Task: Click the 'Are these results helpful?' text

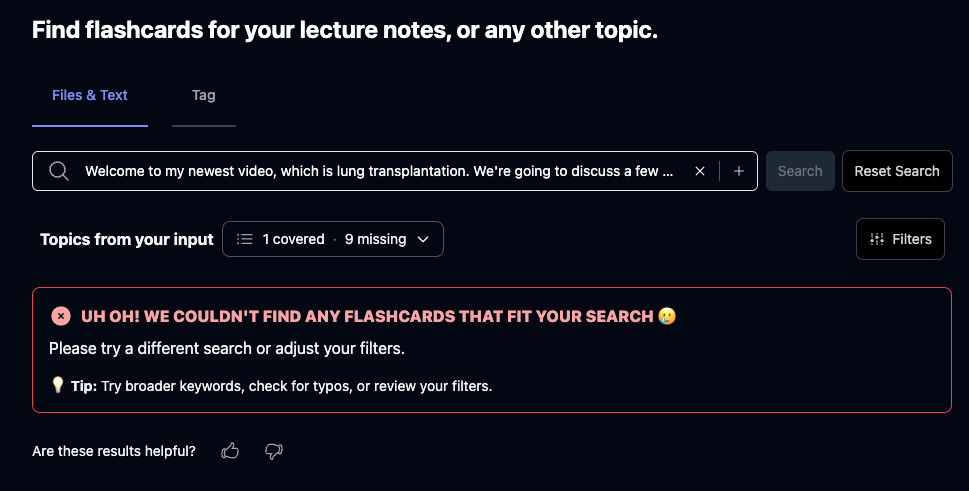Action: point(114,451)
